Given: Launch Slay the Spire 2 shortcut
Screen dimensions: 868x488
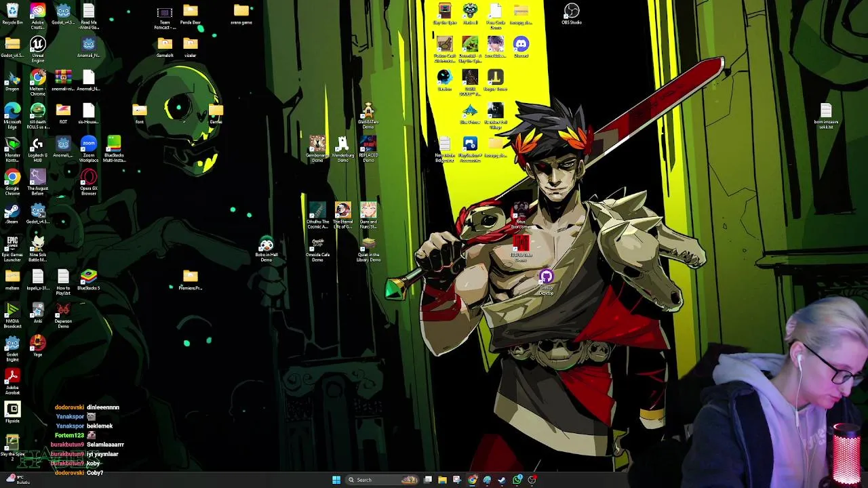Looking at the screenshot, I should point(12,445).
